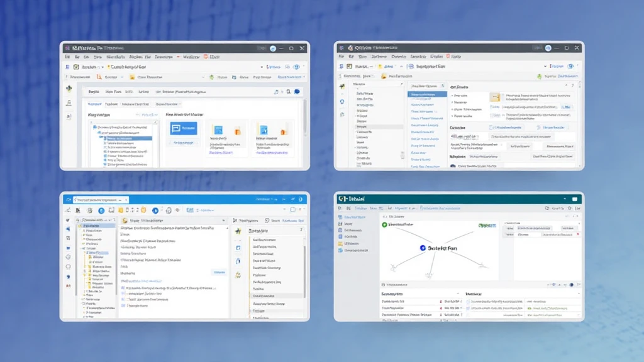
Task: Toggle the red marker in diagram window's bottom table
Action: (440, 302)
